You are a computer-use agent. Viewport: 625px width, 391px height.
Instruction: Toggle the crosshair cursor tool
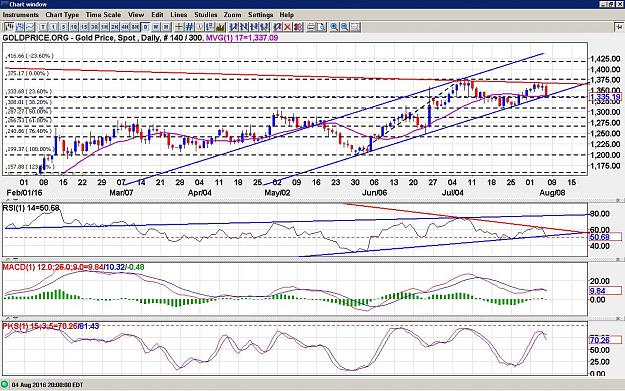[x=179, y=27]
